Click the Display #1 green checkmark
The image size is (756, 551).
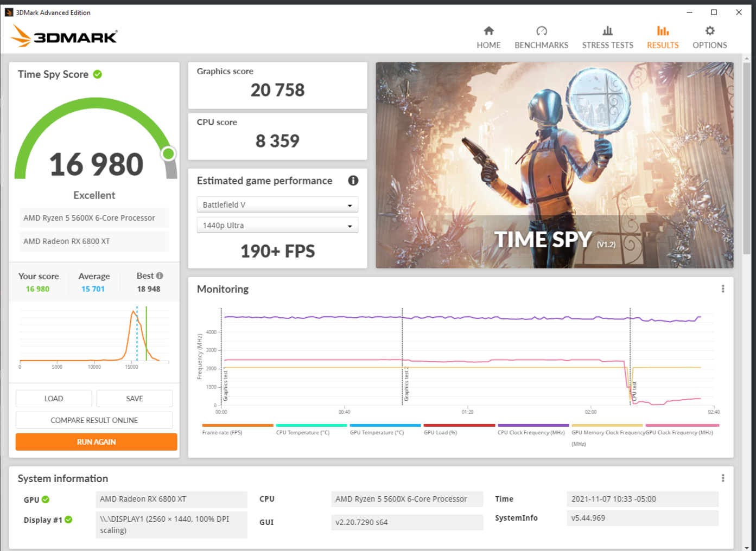(68, 520)
